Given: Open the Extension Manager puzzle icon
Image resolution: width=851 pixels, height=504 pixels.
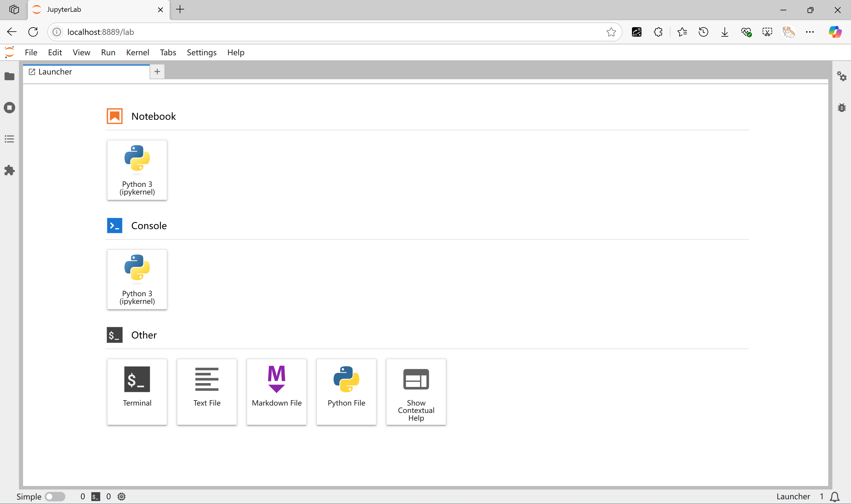Looking at the screenshot, I should (9, 170).
